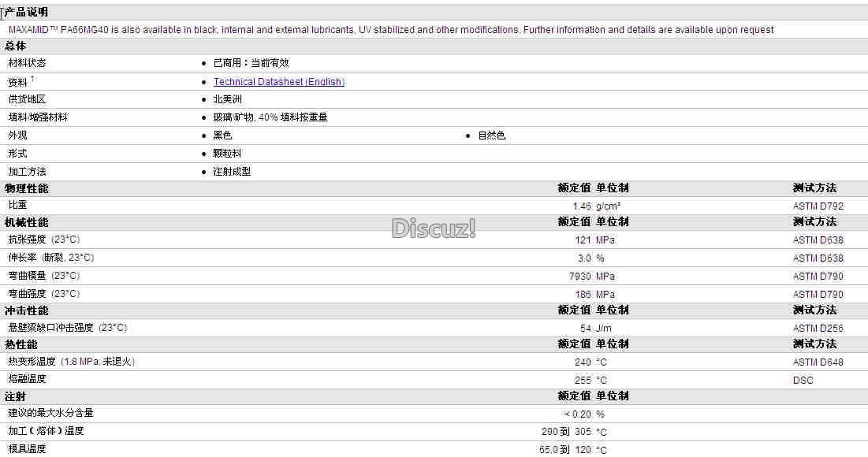Select the flexural strength value 186

point(583,295)
